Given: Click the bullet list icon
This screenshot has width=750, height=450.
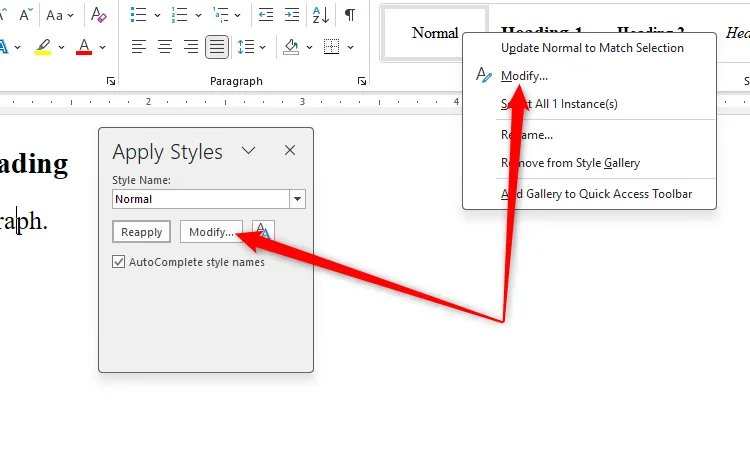Looking at the screenshot, I should point(139,15).
